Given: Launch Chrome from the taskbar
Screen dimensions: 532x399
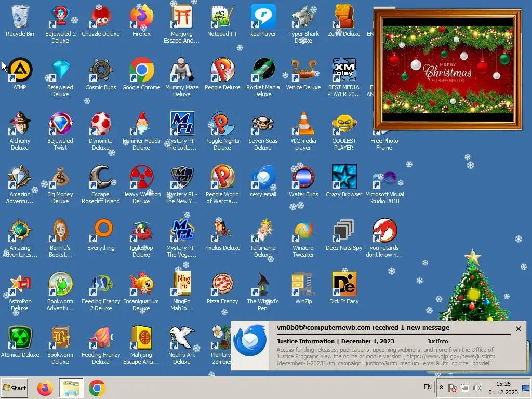Looking at the screenshot, I should pyautogui.click(x=97, y=388).
